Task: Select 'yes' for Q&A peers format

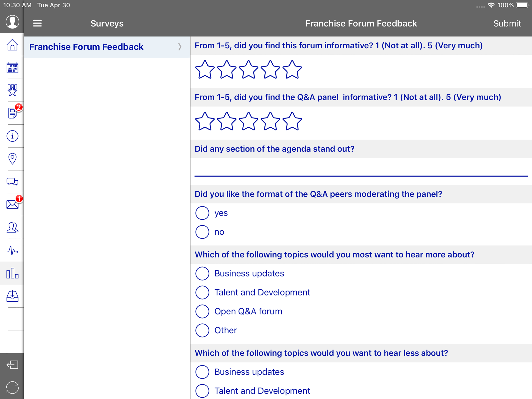Action: coord(202,213)
